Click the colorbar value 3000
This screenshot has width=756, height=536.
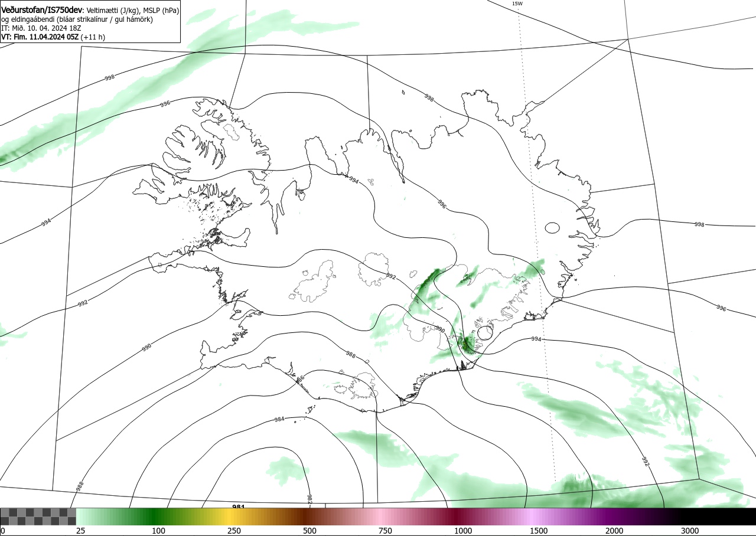pyautogui.click(x=690, y=531)
